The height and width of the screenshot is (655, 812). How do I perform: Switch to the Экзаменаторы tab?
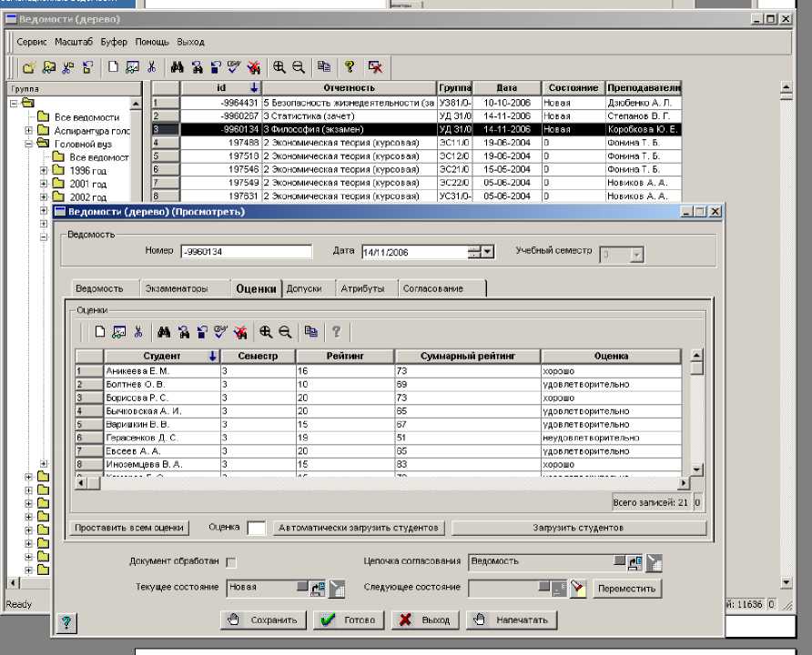click(x=177, y=288)
